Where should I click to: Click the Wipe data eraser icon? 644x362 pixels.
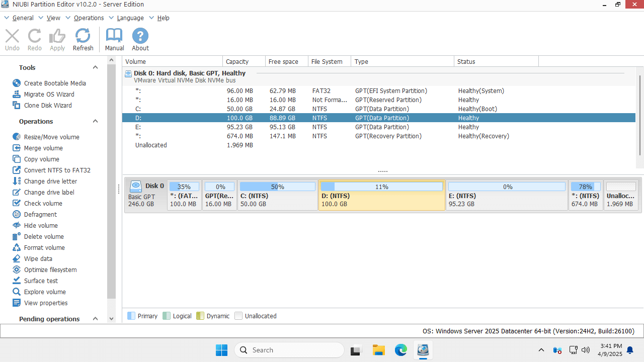17,258
